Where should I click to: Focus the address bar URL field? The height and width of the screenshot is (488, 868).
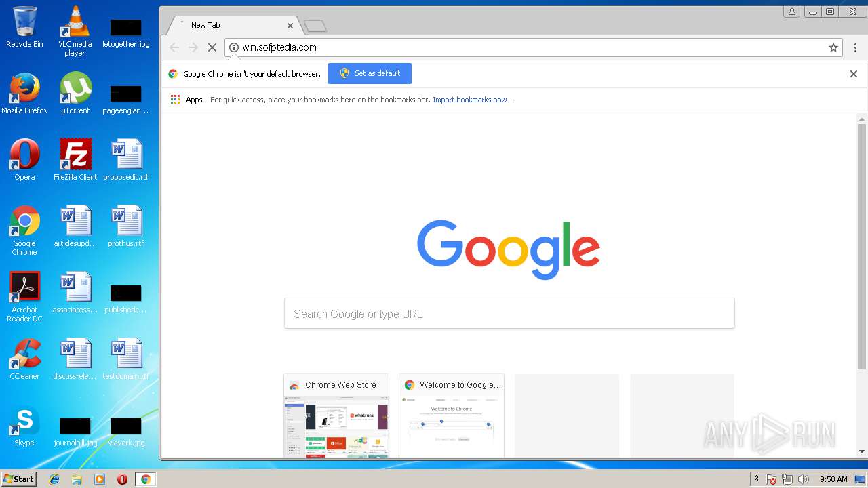pyautogui.click(x=533, y=47)
